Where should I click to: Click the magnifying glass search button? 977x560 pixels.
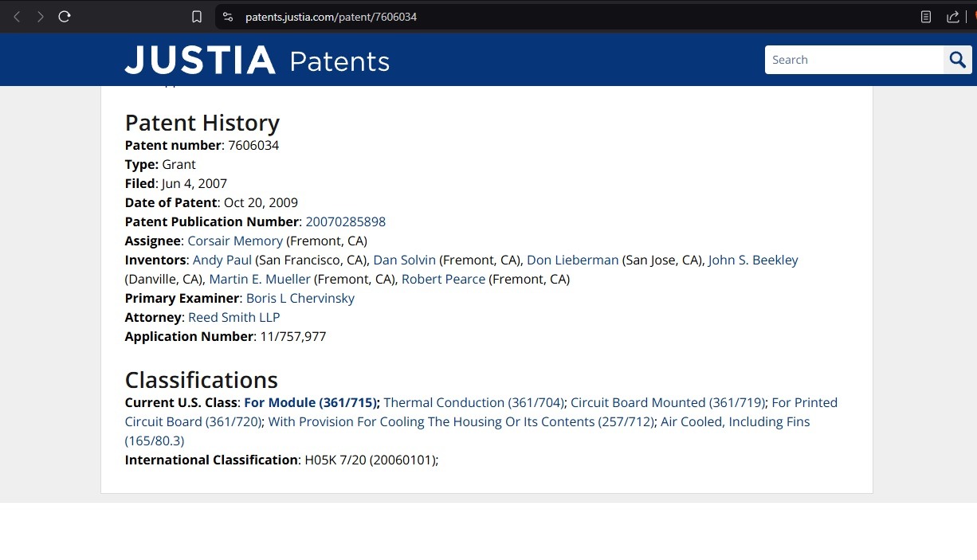point(958,60)
